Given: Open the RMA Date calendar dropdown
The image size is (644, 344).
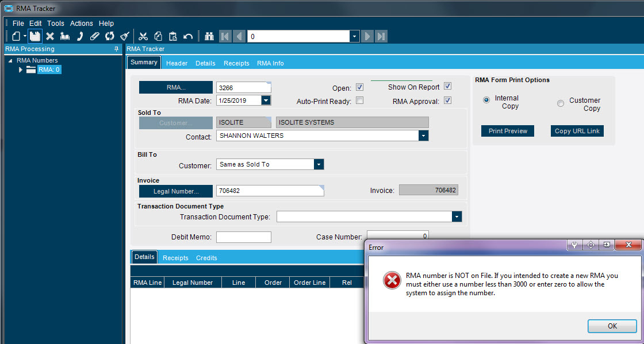Looking at the screenshot, I should [266, 100].
